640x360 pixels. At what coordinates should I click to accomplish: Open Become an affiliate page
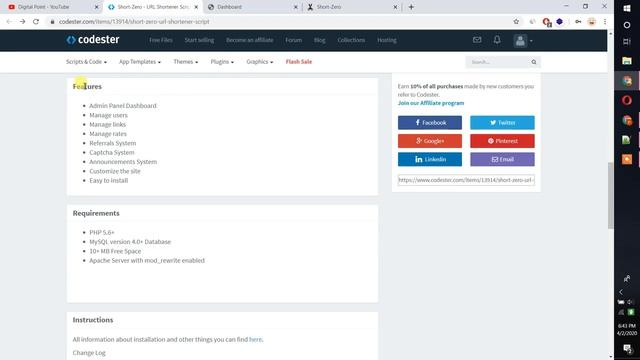point(250,40)
